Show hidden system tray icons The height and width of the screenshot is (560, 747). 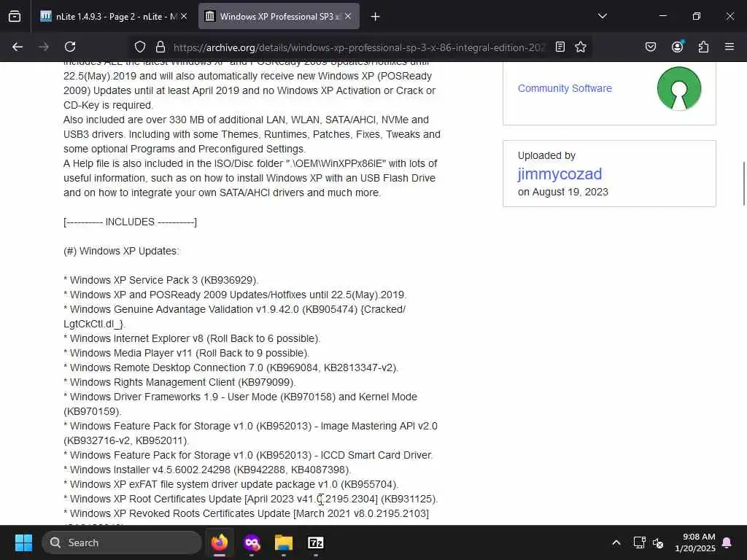click(616, 542)
